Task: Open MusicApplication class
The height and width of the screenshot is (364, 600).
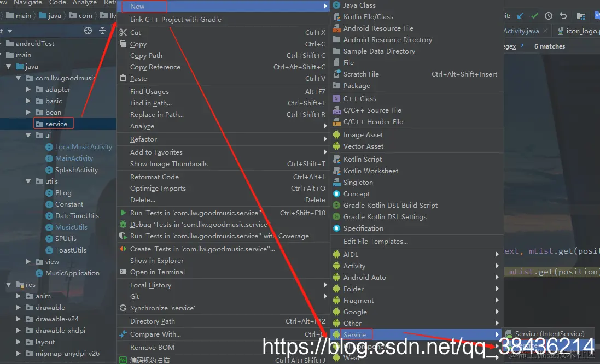Action: pos(72,273)
